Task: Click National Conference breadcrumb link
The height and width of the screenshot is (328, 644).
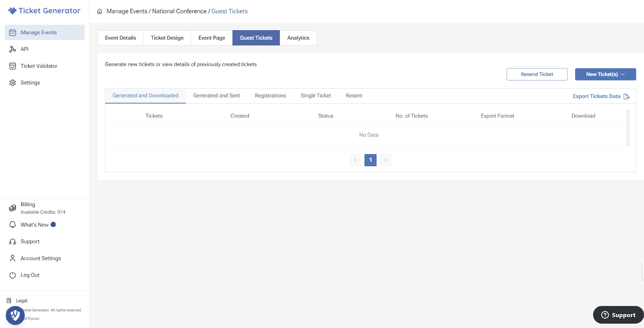Action: coord(180,11)
